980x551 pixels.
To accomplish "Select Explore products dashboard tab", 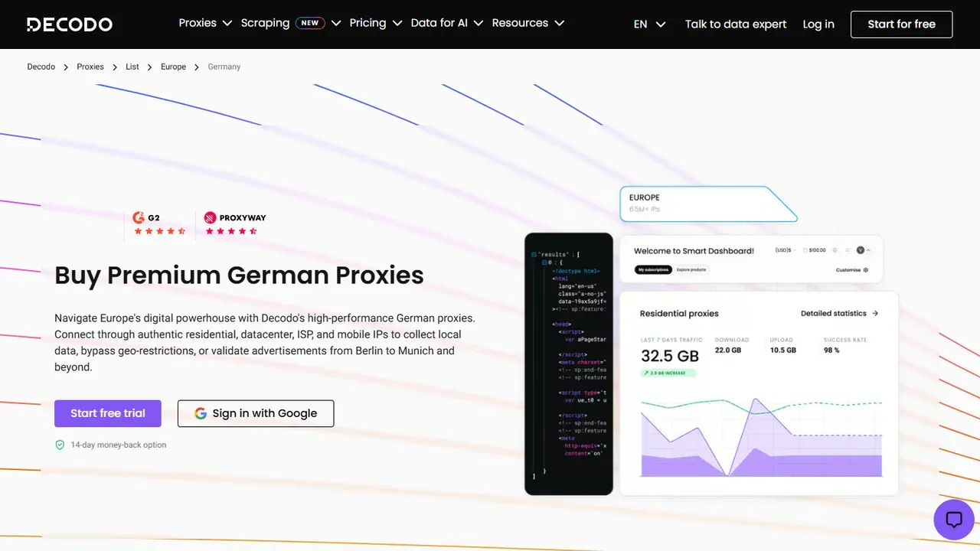I will tap(691, 270).
